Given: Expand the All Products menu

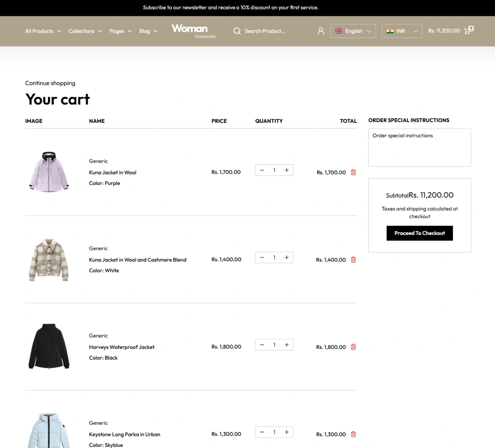Looking at the screenshot, I should point(43,31).
